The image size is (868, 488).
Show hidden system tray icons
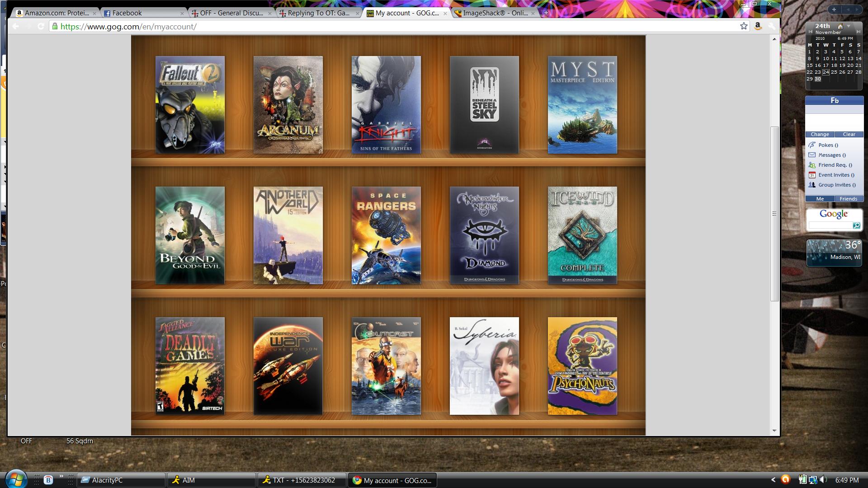773,480
